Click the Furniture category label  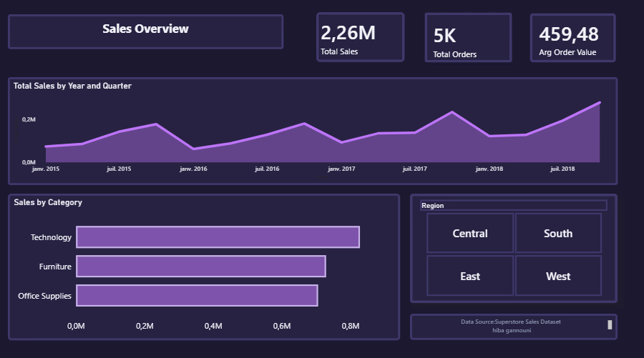click(55, 266)
